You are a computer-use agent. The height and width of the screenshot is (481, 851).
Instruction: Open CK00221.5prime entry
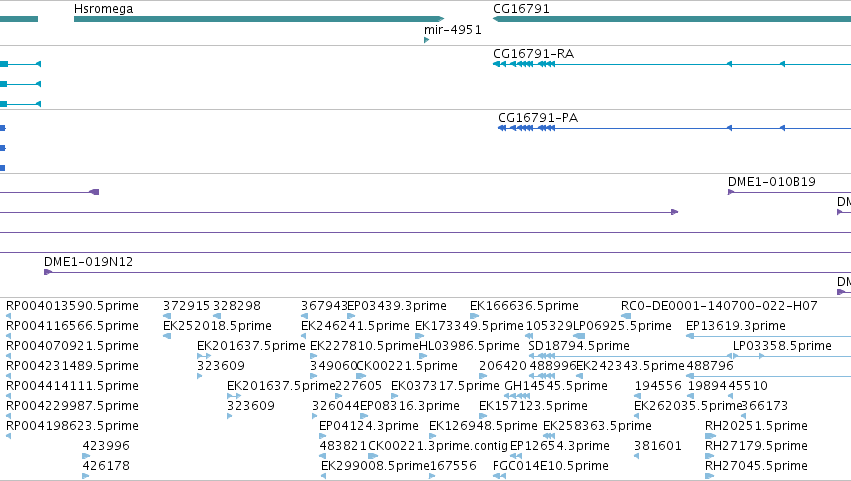(x=407, y=366)
